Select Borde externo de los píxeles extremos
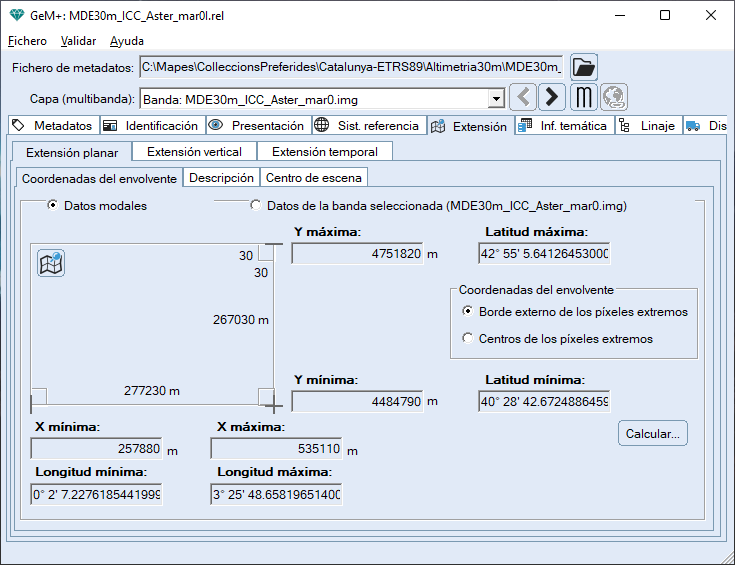The image size is (735, 565). point(468,312)
